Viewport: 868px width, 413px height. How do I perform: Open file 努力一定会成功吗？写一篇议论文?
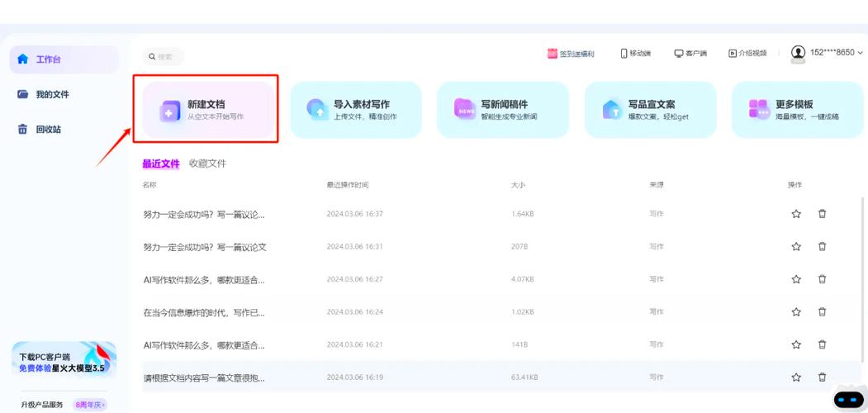tap(204, 247)
